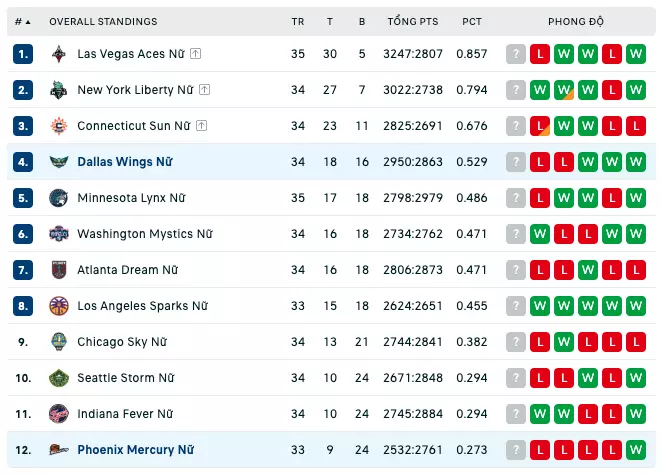Select the OVERALL STANDINGS header tab
662x475 pixels.
(x=103, y=22)
